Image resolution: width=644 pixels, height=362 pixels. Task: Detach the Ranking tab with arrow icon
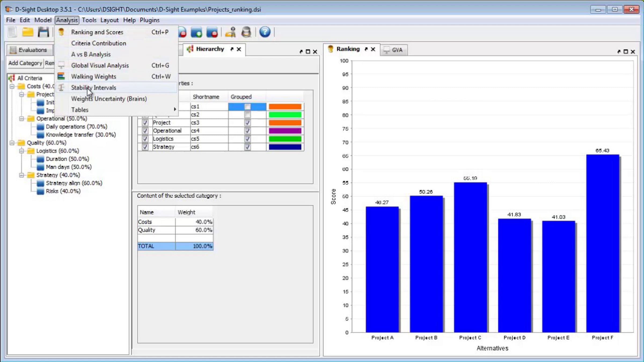pos(366,49)
